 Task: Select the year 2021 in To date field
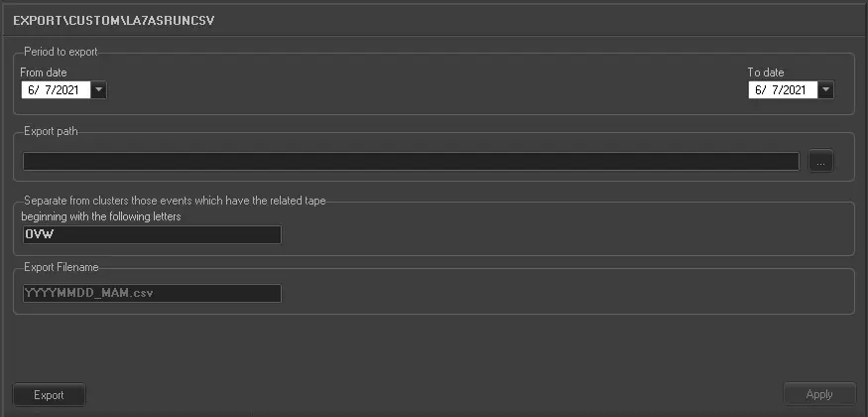(798, 90)
